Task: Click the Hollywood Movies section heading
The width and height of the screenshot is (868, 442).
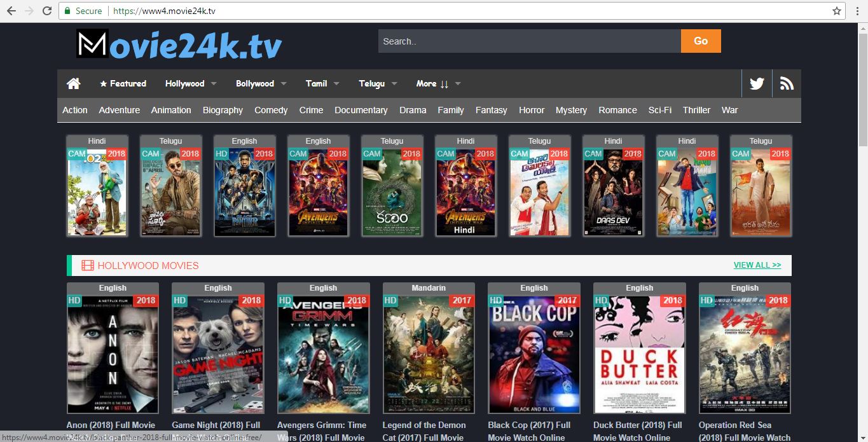Action: pos(148,265)
